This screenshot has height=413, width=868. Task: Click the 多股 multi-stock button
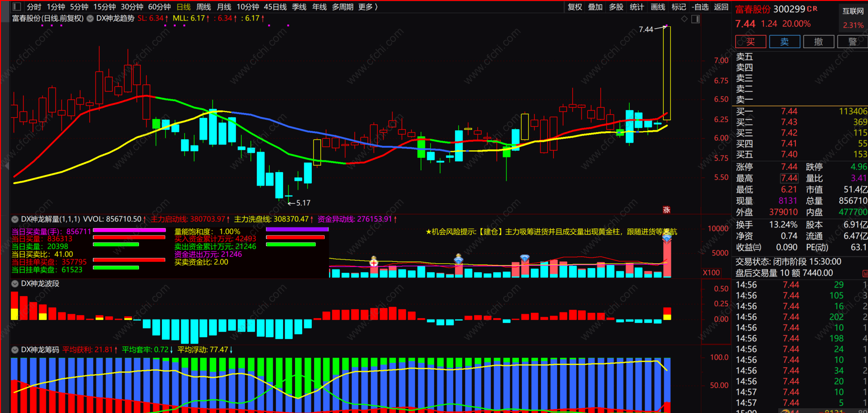[x=616, y=7]
